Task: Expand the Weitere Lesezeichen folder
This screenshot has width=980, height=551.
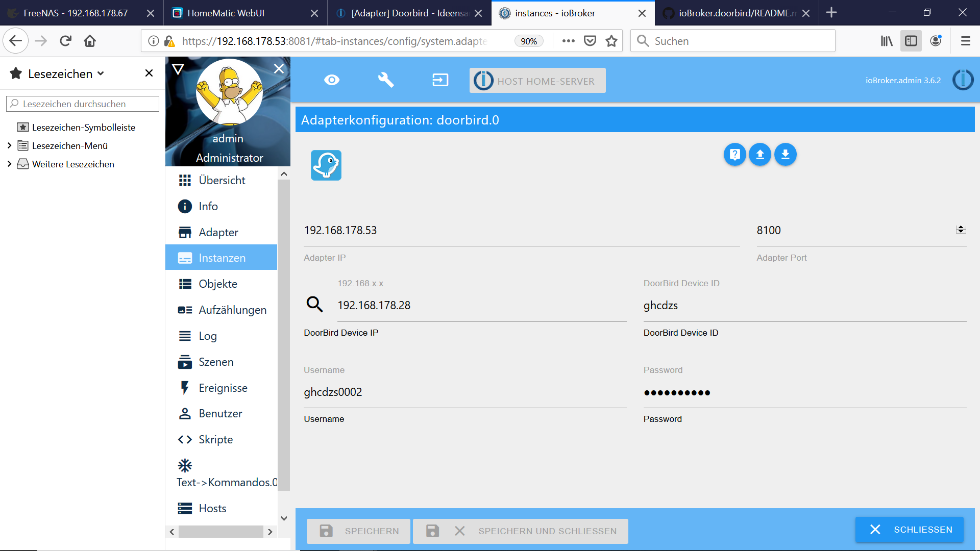Action: 9,164
